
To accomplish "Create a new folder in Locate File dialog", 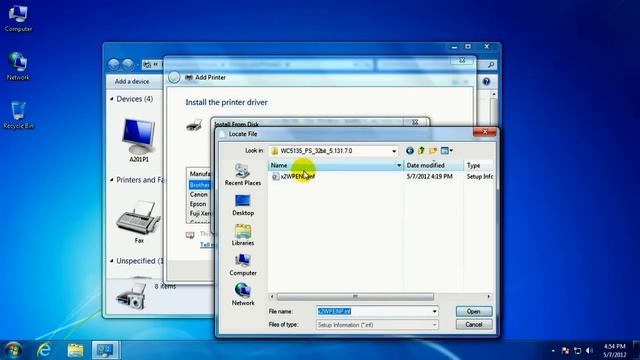I will point(433,151).
